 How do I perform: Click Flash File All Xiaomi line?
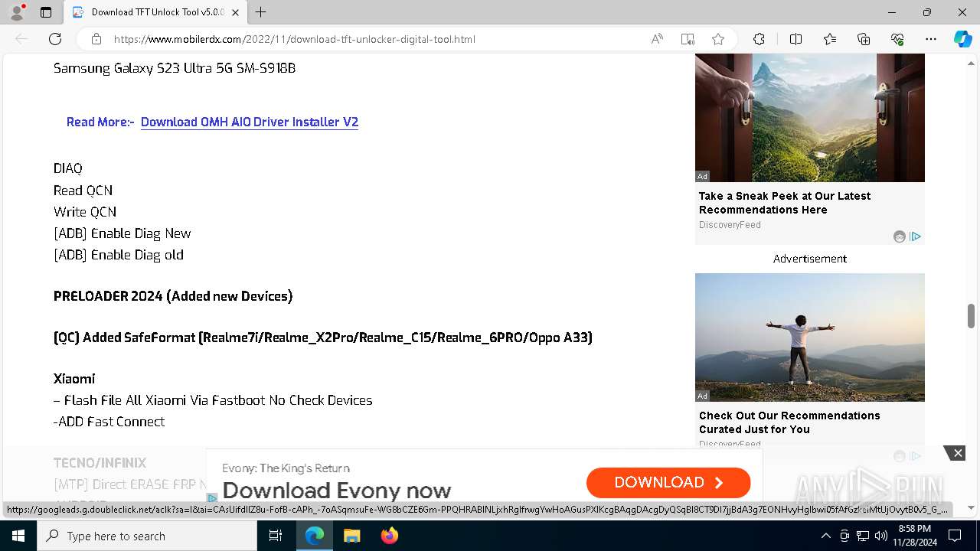(213, 400)
